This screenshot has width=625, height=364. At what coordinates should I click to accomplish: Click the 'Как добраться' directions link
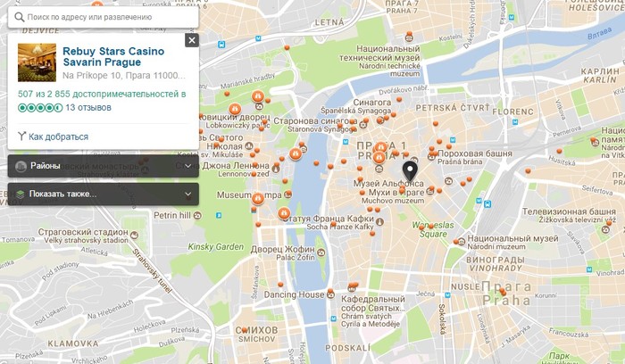click(59, 136)
